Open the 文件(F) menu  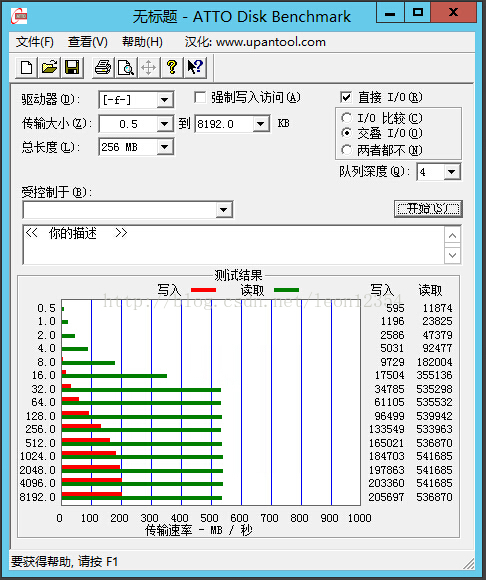(x=35, y=42)
